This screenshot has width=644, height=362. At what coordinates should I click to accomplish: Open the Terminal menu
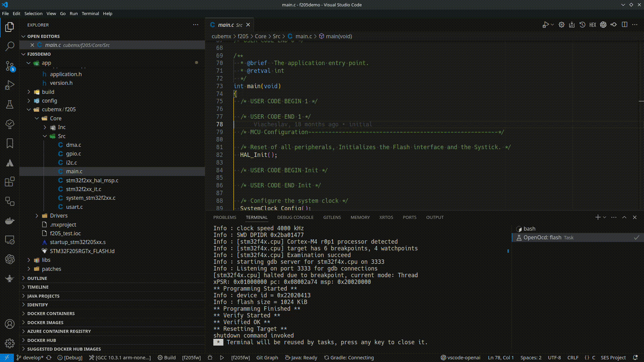click(90, 13)
